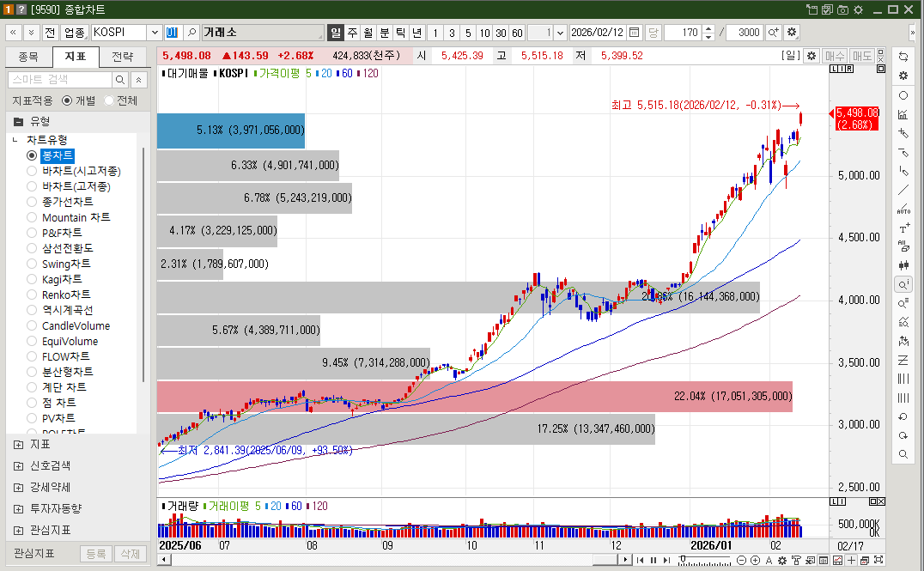This screenshot has width=924, height=571.
Task: Click the redo rotate arrow icon
Action: coord(903,436)
